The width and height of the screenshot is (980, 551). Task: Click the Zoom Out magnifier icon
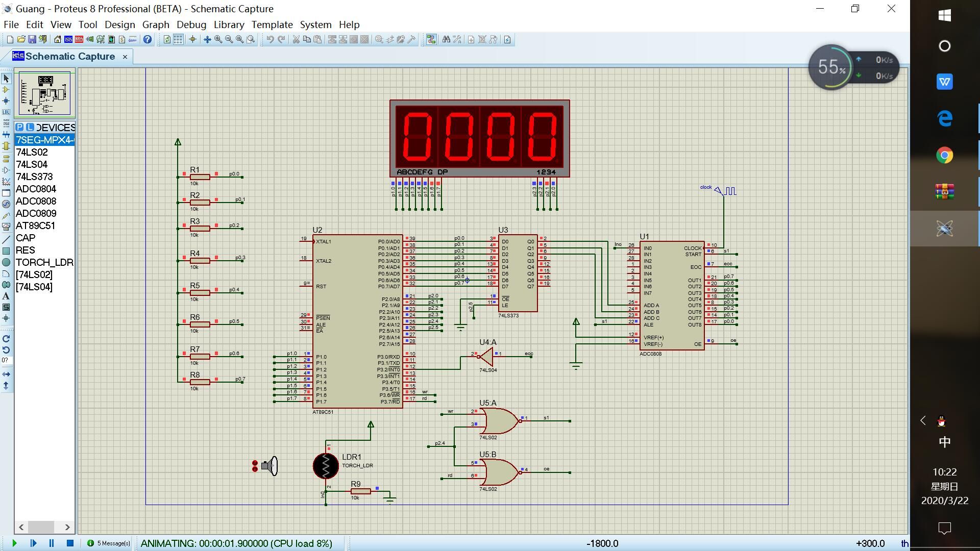pyautogui.click(x=229, y=39)
